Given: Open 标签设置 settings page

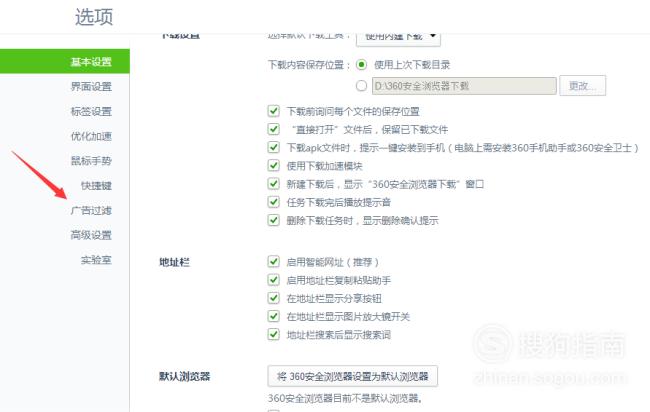Looking at the screenshot, I should point(91,111).
